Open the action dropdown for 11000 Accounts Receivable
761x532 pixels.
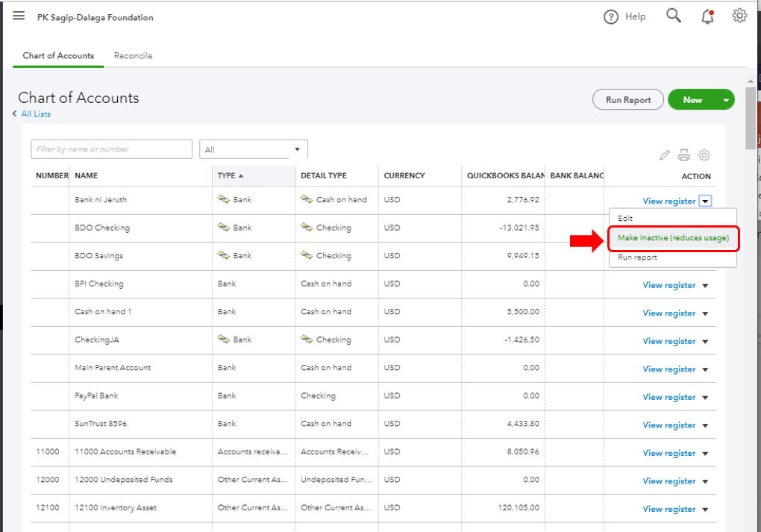coord(705,454)
